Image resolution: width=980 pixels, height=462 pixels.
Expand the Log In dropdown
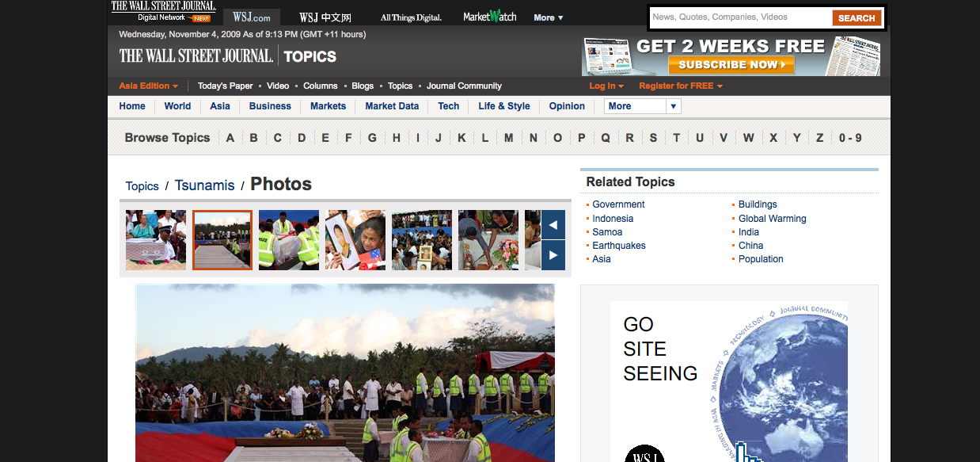tap(606, 86)
